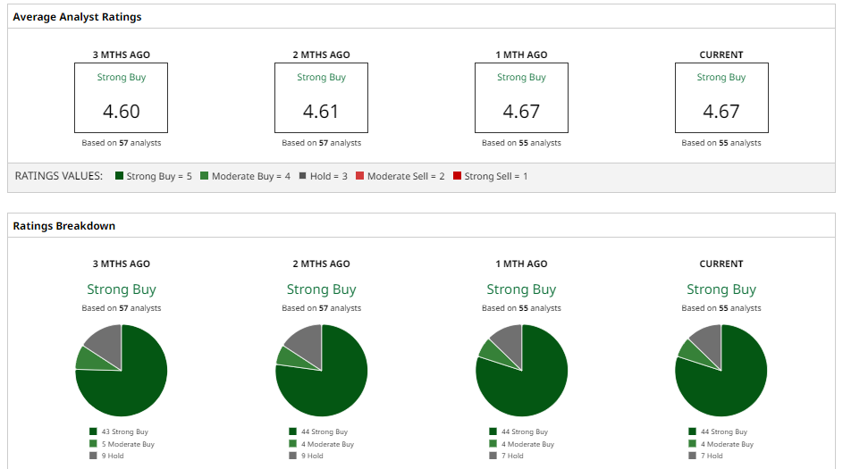Select the "5 Moderate Buy" legend entry

(127, 444)
